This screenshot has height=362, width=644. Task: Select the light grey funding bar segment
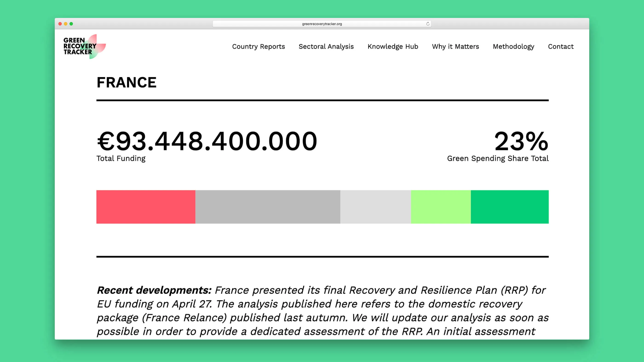(x=376, y=207)
